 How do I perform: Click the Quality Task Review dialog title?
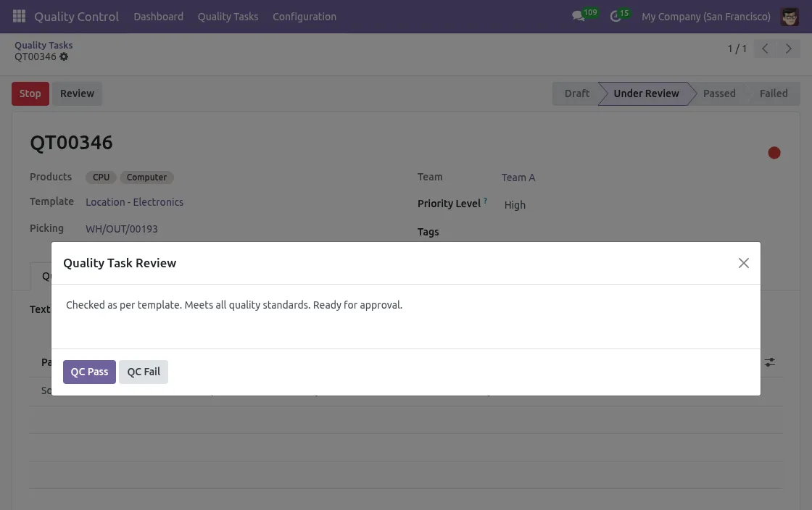pos(120,263)
